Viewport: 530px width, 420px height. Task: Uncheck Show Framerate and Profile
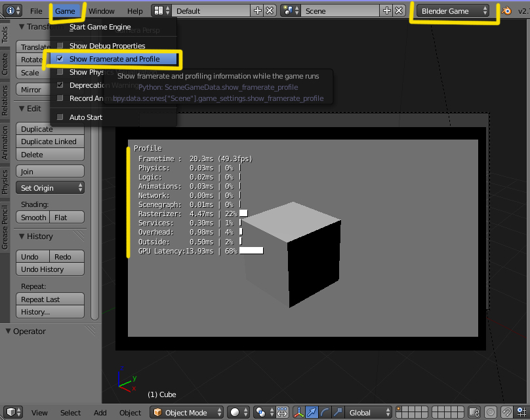pos(60,58)
